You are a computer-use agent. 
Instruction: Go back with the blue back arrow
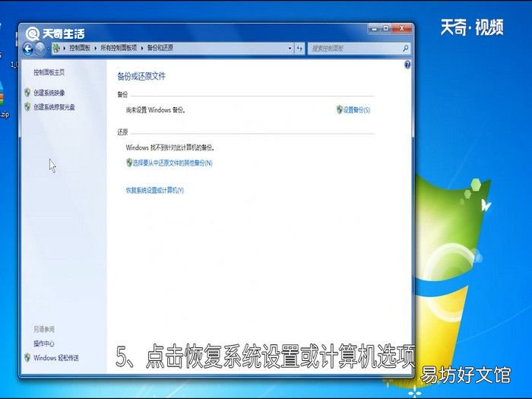click(x=28, y=49)
